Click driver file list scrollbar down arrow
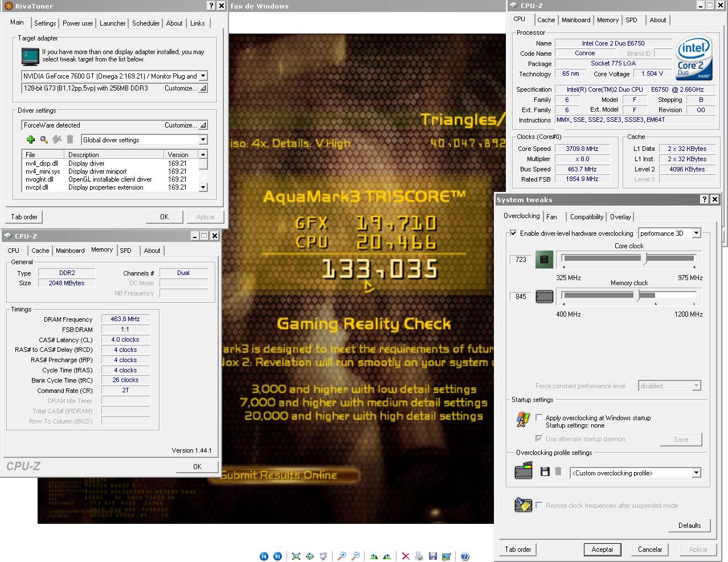Image resolution: width=728 pixels, height=562 pixels. (203, 187)
